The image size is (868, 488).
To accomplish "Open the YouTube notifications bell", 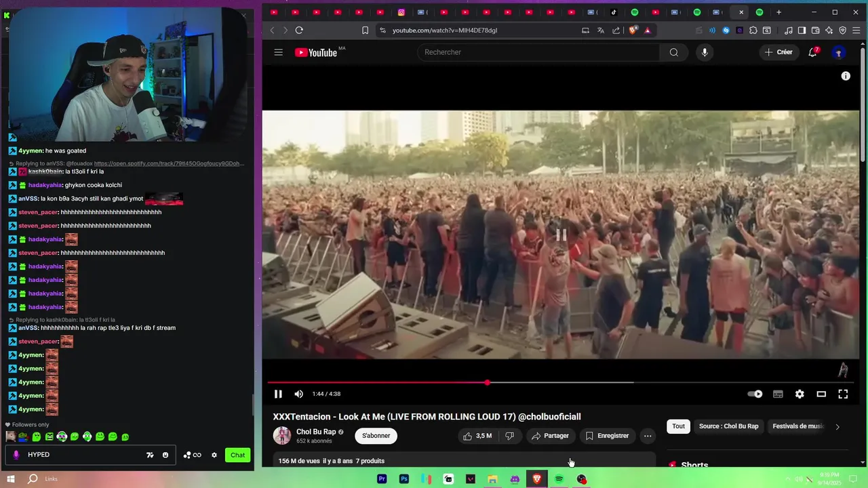I will (812, 52).
